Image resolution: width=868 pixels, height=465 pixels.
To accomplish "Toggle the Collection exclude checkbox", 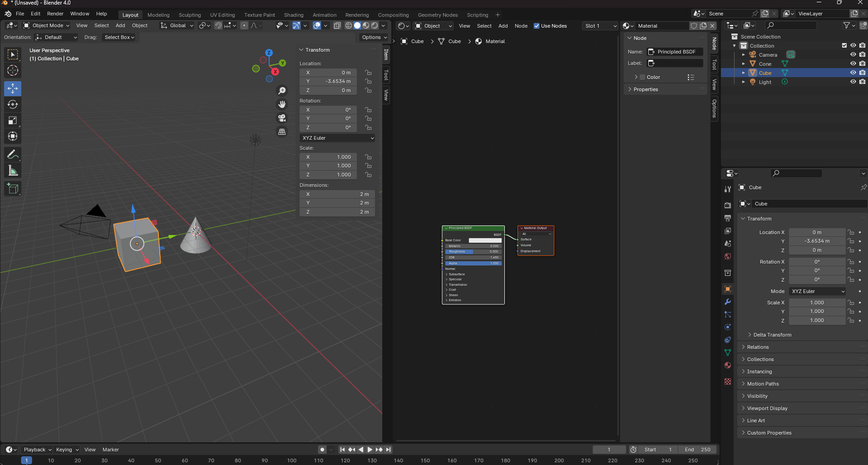I will [x=844, y=45].
